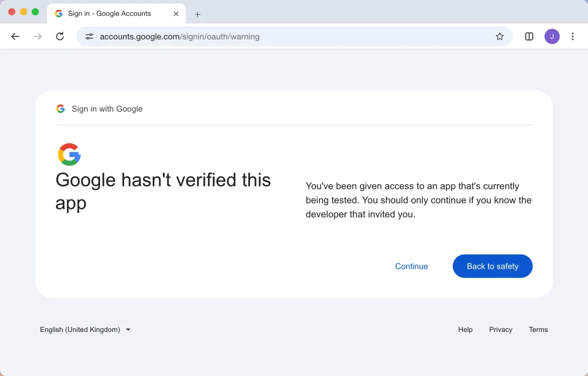Open the profile avatar J
588x376 pixels.
pos(552,36)
